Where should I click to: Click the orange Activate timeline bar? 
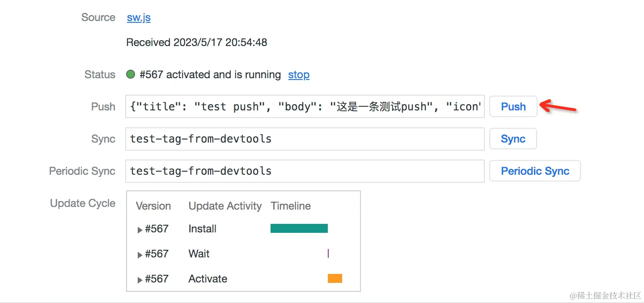[x=335, y=278]
